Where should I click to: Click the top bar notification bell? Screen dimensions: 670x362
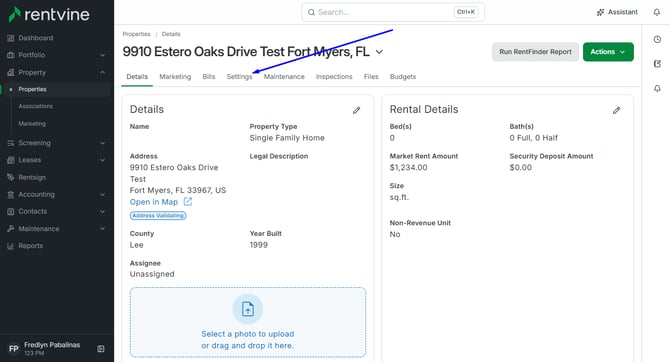657,12
